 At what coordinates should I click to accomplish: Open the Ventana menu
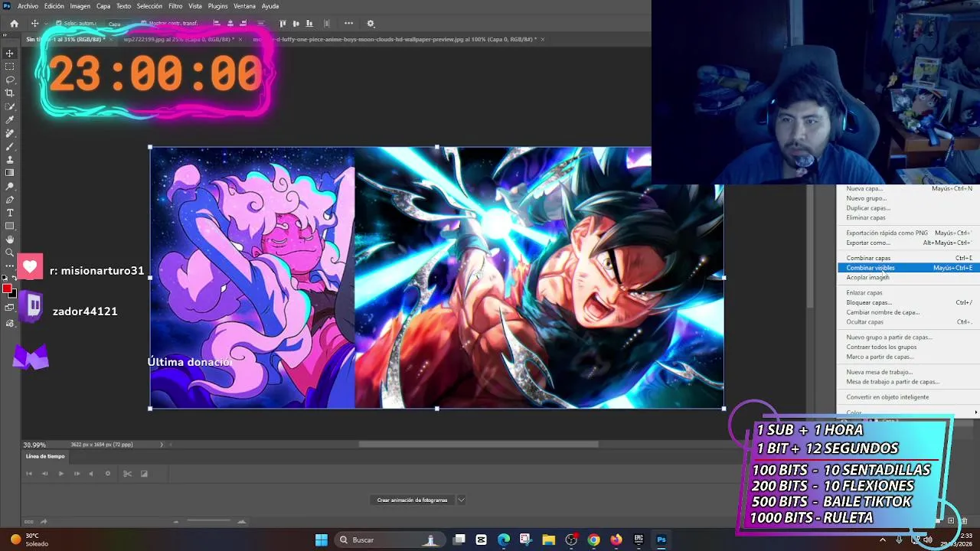tap(244, 6)
